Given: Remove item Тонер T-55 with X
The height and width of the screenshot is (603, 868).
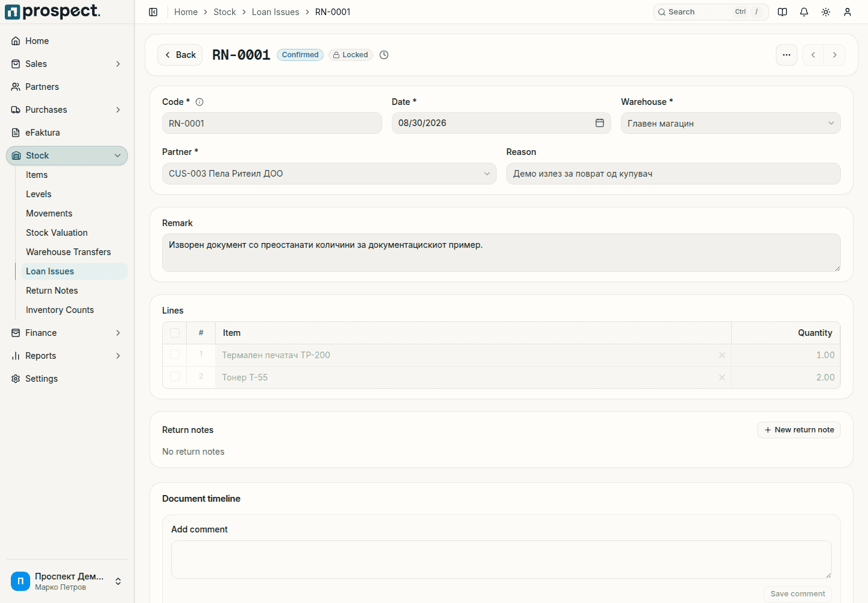Looking at the screenshot, I should tap(722, 377).
